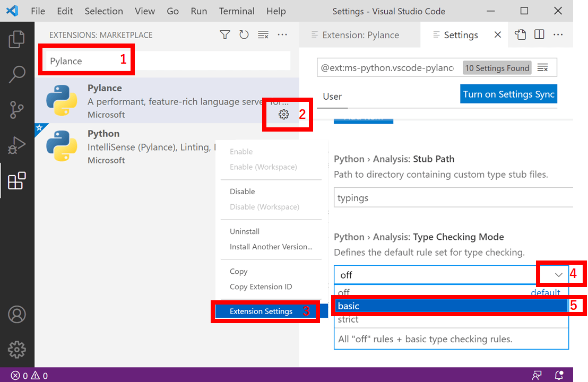588x382 pixels.
Task: Open the extensions filter icon
Action: point(224,34)
